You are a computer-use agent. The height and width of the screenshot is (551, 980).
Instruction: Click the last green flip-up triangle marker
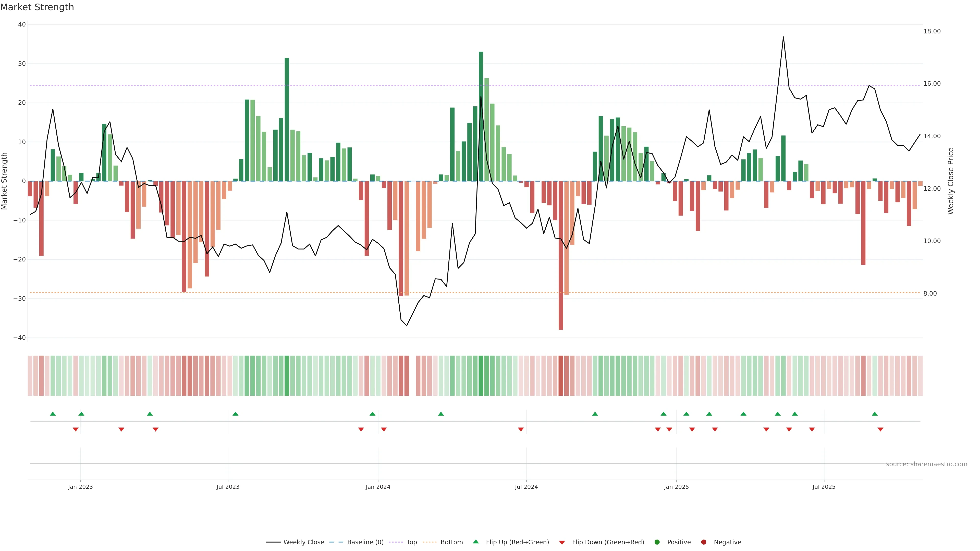875,414
